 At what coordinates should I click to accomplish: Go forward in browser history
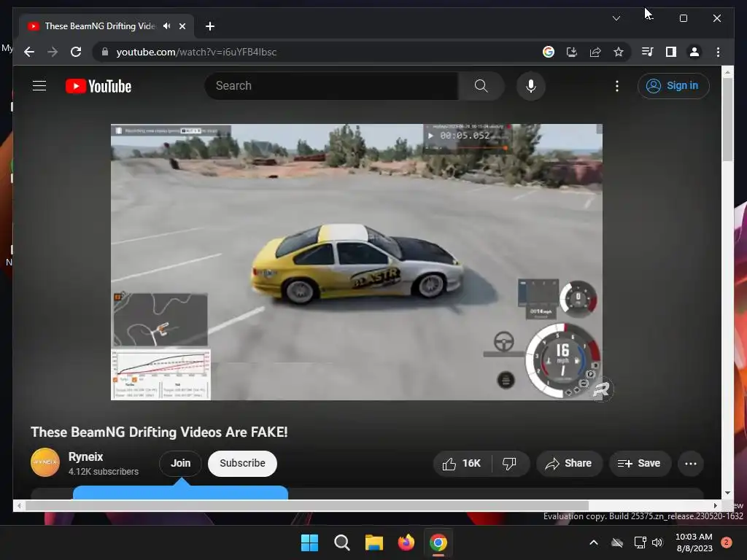coord(53,52)
